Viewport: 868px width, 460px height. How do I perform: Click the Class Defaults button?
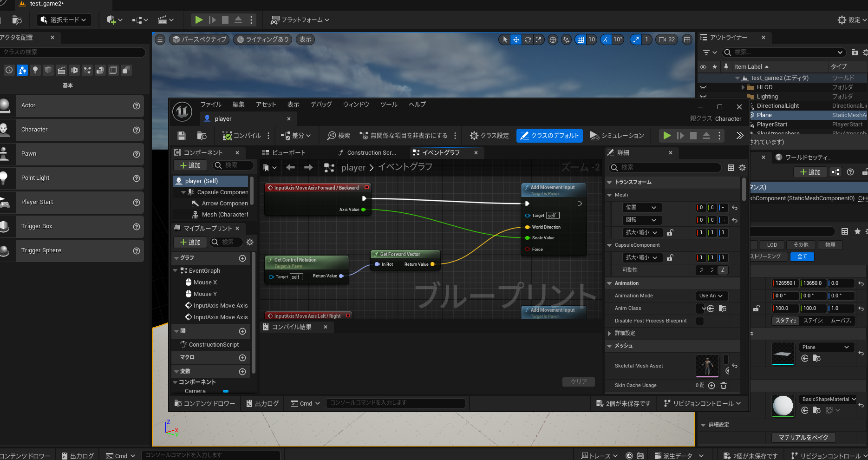click(549, 136)
